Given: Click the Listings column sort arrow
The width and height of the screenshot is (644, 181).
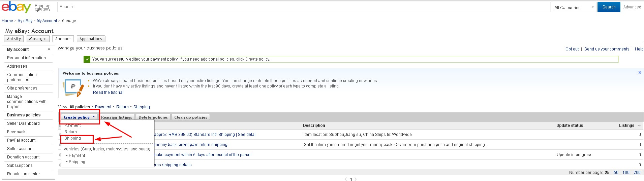Looking at the screenshot, I should pos(639,125).
